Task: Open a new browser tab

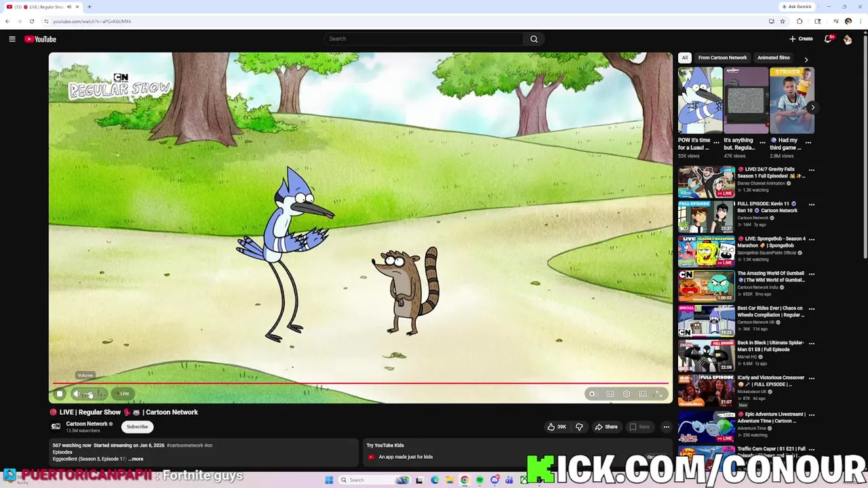Action: pos(89,7)
